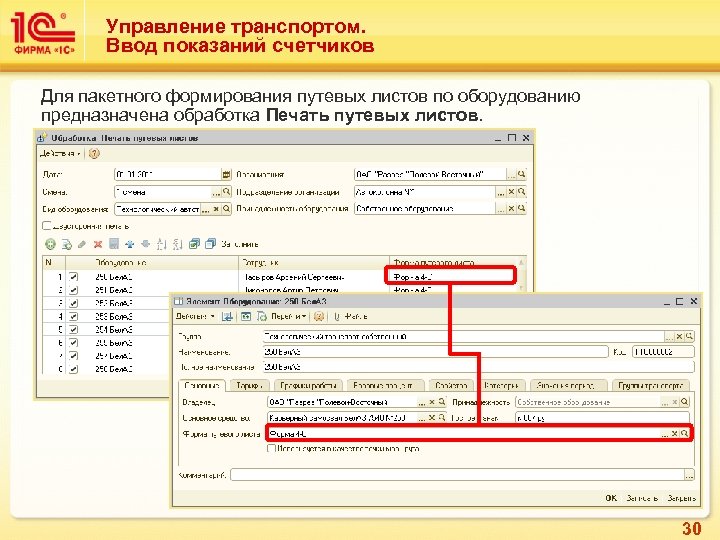The height and width of the screenshot is (540, 720).
Task: Open the Перейти dropdown menu
Action: click(288, 316)
